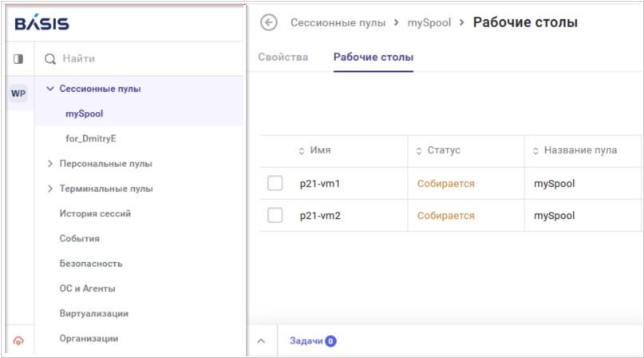Viewport: 644px width, 358px height.
Task: Open the Задачи tasks link
Action: coord(306,340)
